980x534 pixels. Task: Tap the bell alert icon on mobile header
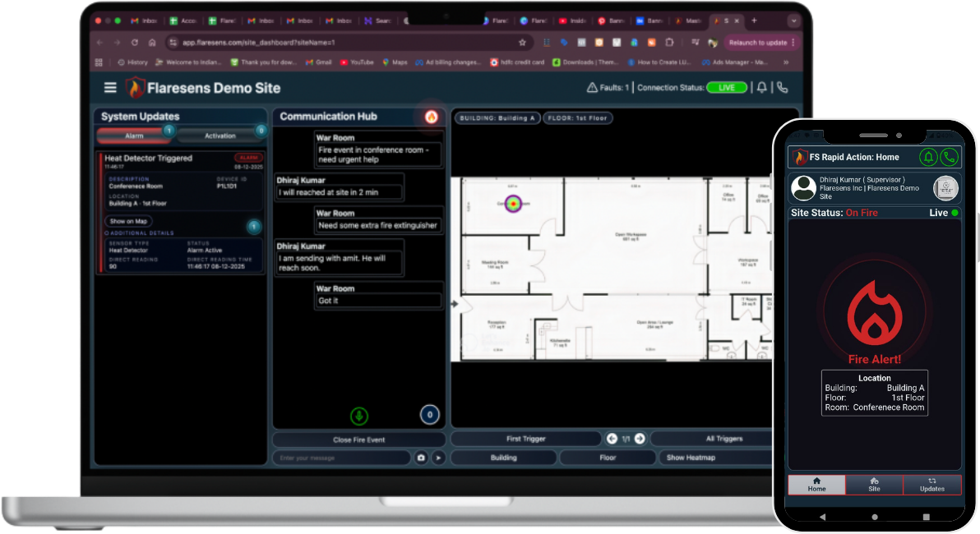[928, 156]
